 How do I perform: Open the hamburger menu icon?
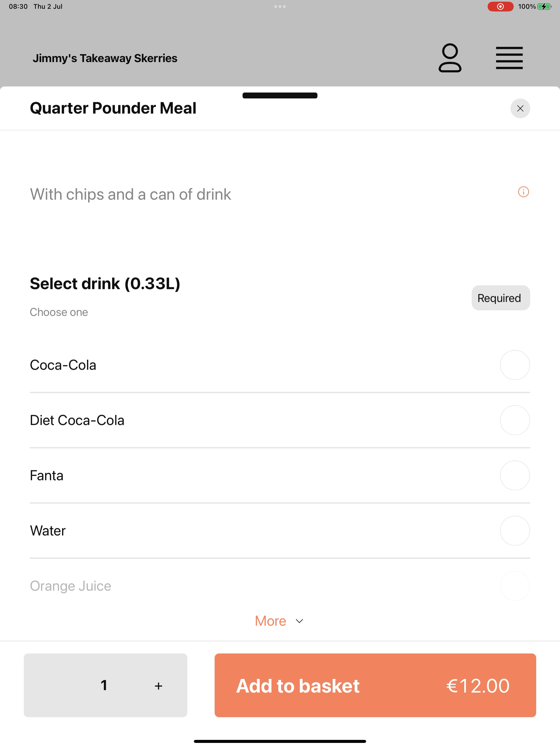click(x=509, y=58)
